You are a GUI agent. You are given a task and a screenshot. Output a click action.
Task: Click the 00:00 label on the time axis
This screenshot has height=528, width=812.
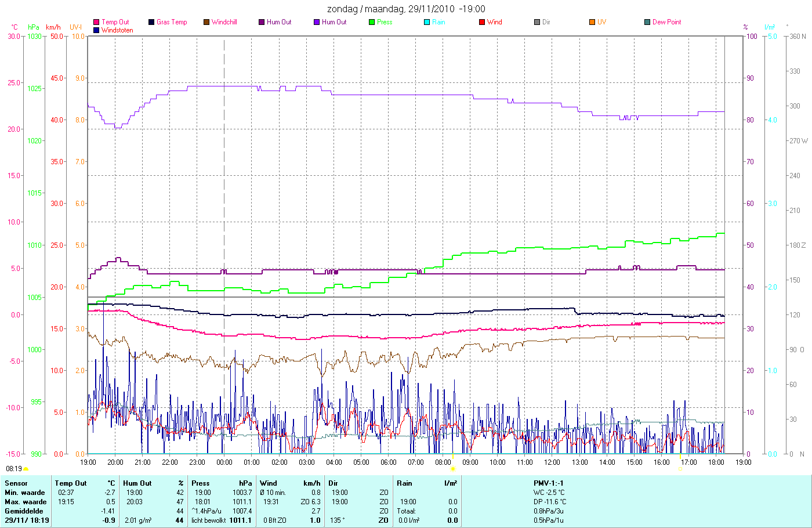click(x=224, y=462)
